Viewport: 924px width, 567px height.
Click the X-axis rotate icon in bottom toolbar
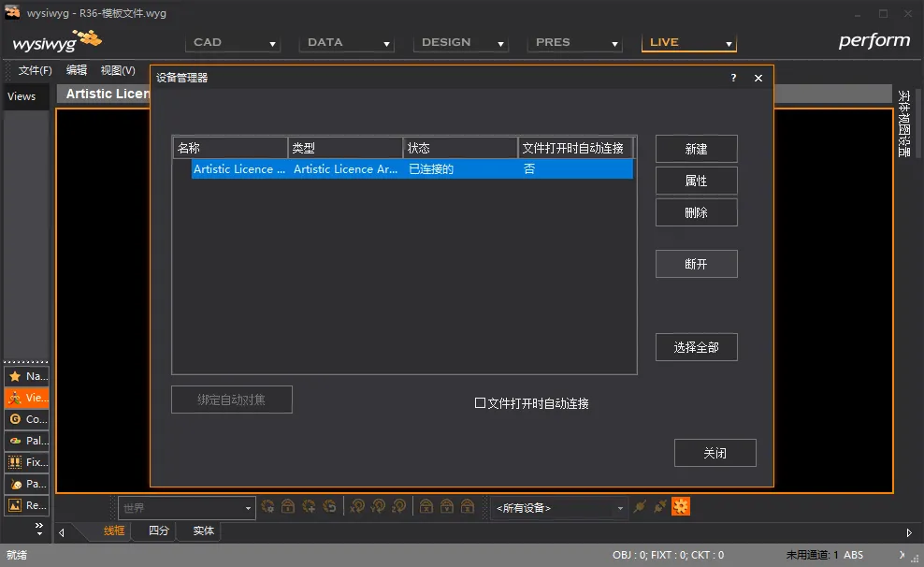click(357, 506)
